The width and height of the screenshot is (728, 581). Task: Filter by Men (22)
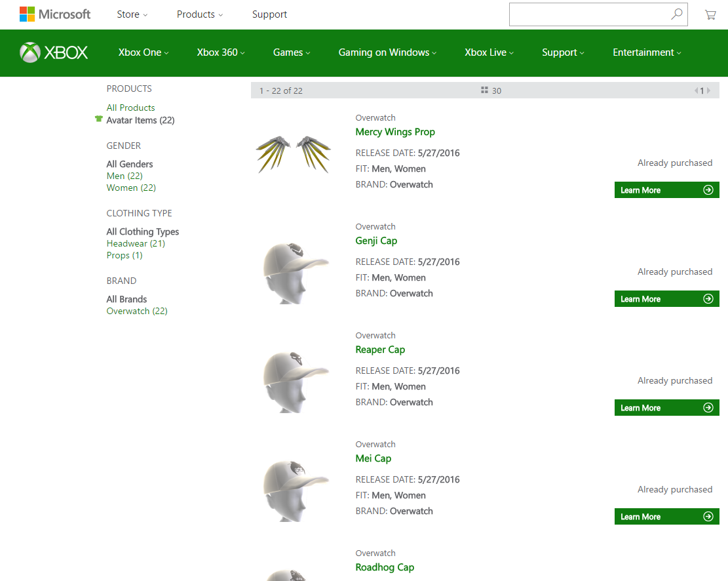tap(125, 176)
